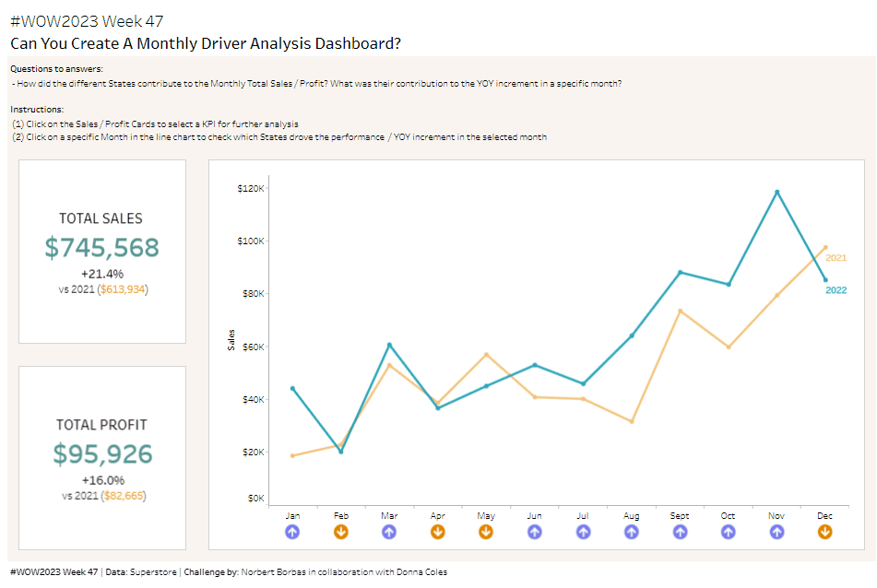877x588 pixels.
Task: Click the orange down-arrow under May
Action: [486, 532]
